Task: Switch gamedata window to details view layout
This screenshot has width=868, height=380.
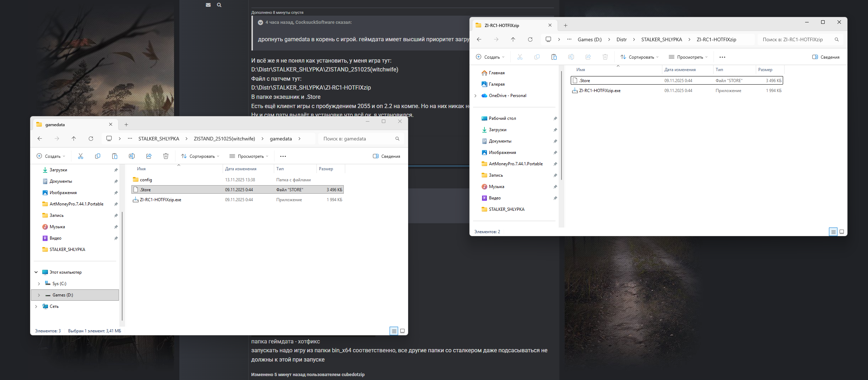Action: pos(394,331)
